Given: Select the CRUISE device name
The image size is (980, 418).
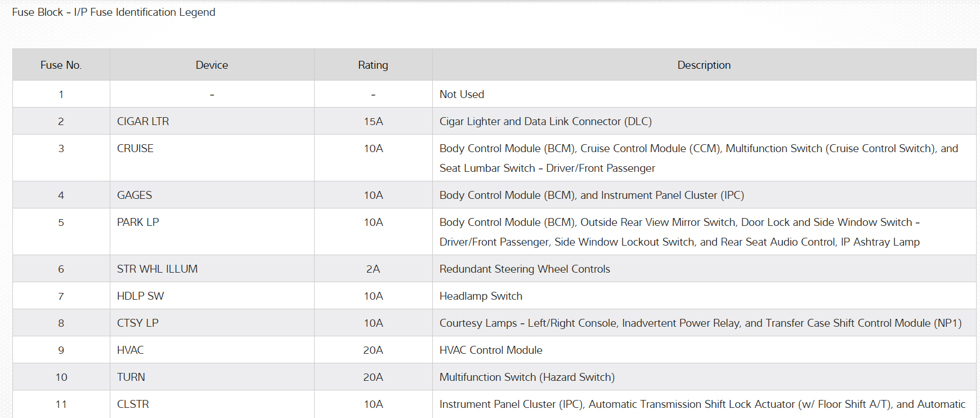Looking at the screenshot, I should point(135,149).
